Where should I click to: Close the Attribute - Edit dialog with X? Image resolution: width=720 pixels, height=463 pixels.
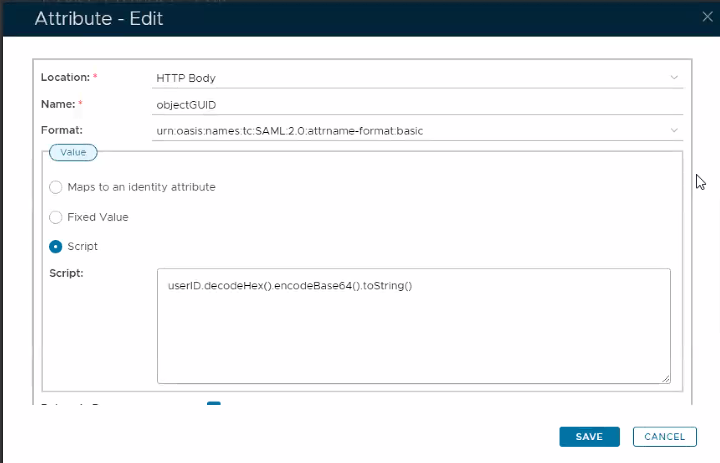[x=707, y=17]
